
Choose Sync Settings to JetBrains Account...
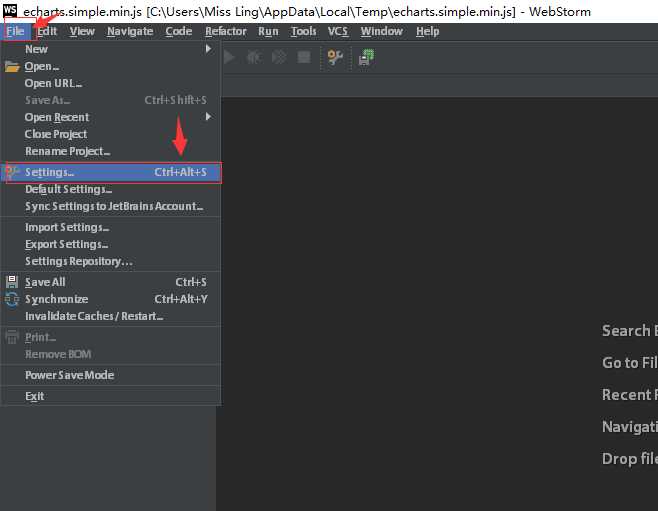point(111,206)
